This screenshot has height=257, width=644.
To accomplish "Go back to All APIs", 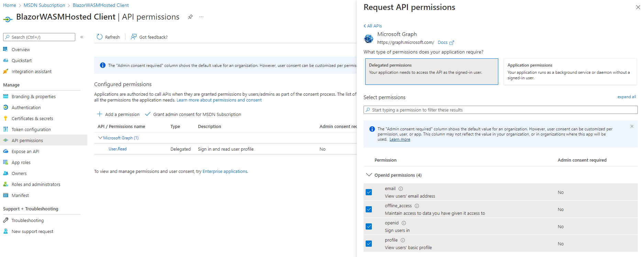I will click(373, 26).
